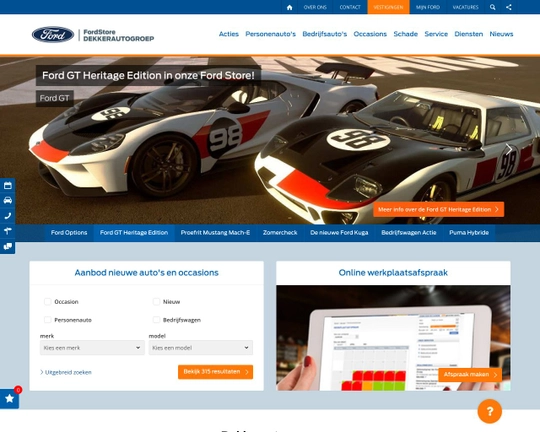The width and height of the screenshot is (540, 432).
Task: Click the 'Aanbod nieuwe auto's en occasions' heading
Action: [146, 273]
